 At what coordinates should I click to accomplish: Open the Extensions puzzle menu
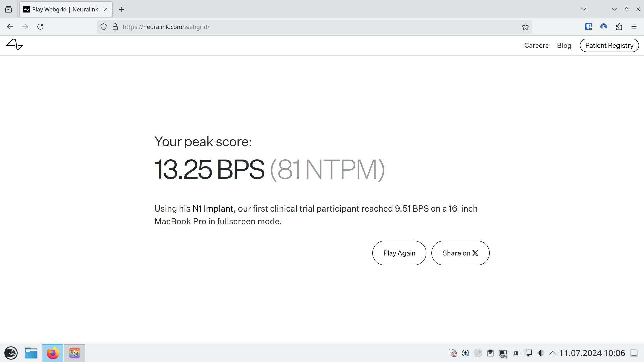click(x=619, y=27)
